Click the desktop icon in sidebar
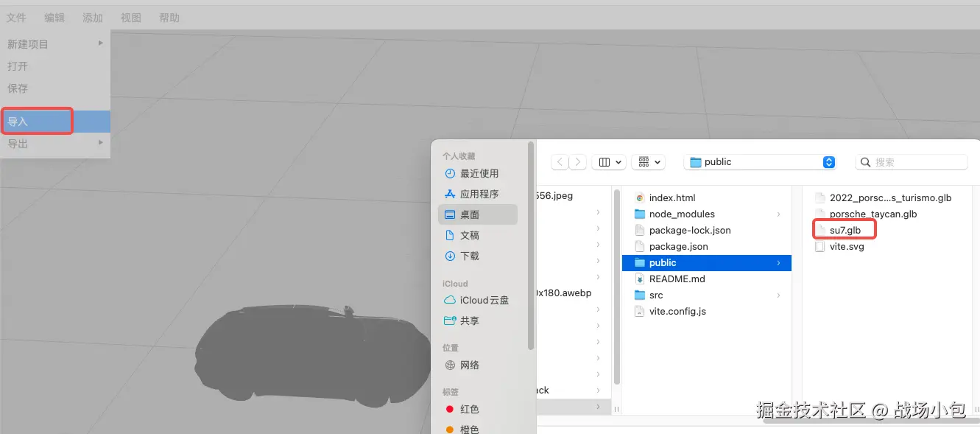This screenshot has width=980, height=434. pyautogui.click(x=451, y=214)
